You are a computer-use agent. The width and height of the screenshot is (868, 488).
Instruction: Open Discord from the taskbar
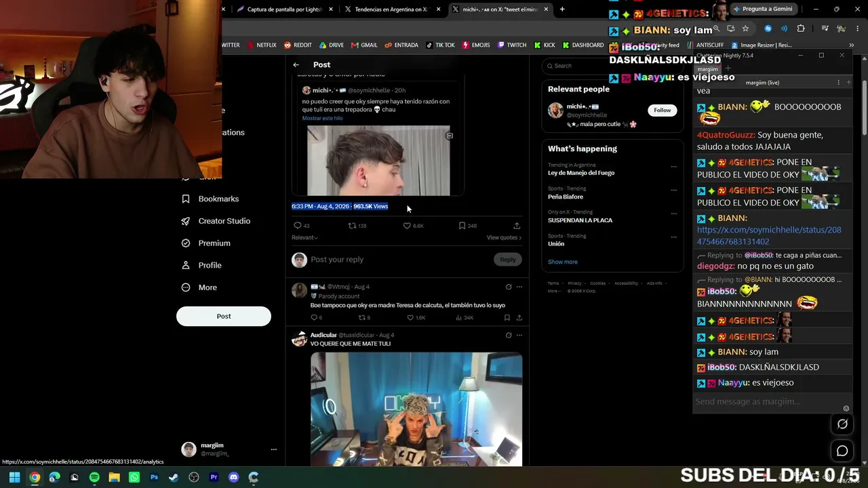pyautogui.click(x=234, y=477)
